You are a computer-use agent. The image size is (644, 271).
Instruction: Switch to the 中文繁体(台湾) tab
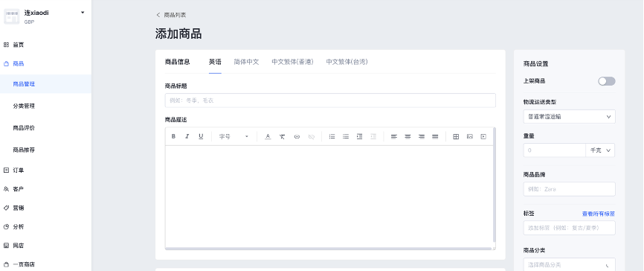pyautogui.click(x=347, y=62)
